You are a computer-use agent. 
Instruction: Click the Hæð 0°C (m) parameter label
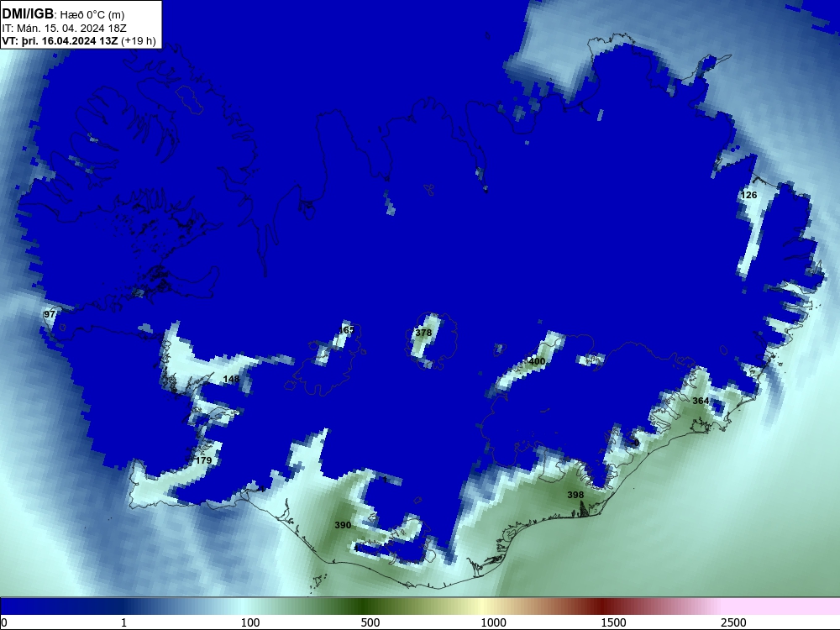point(92,14)
